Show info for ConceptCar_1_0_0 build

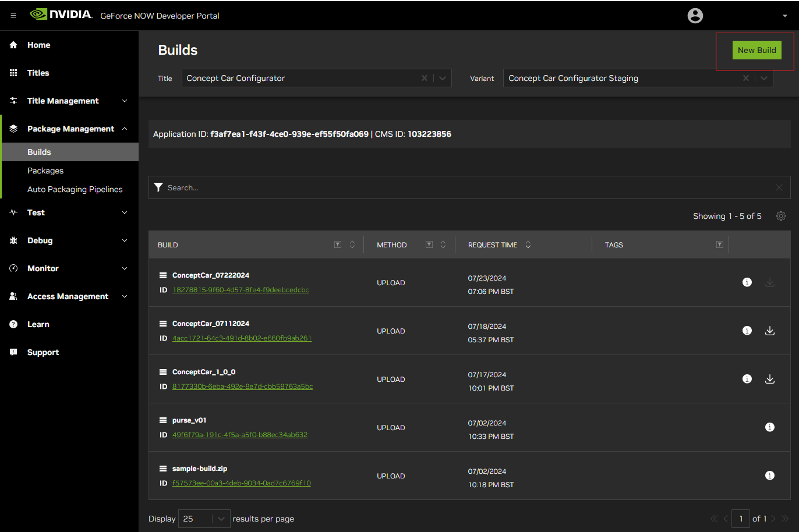tap(747, 379)
